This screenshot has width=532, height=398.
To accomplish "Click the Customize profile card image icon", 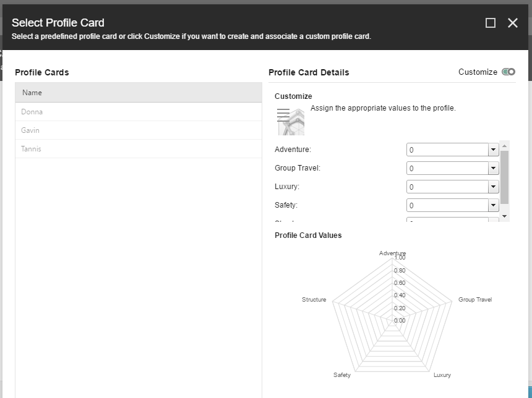I will (x=291, y=122).
